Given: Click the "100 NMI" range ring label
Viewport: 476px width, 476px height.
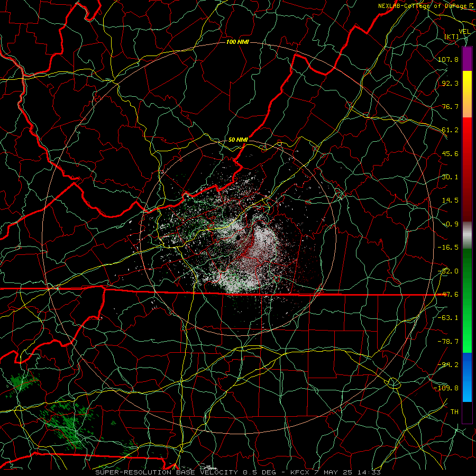Looking at the screenshot, I should point(237,42).
